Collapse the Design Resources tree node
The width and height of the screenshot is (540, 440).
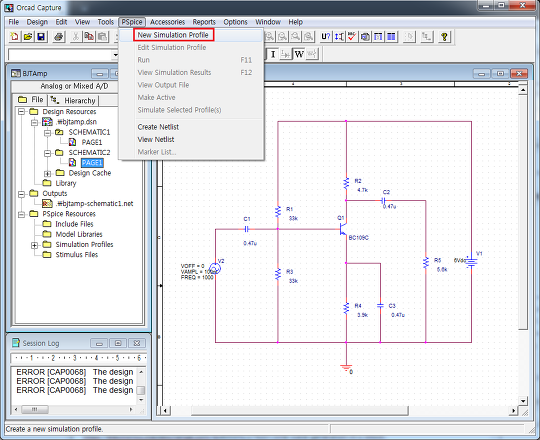click(21, 112)
